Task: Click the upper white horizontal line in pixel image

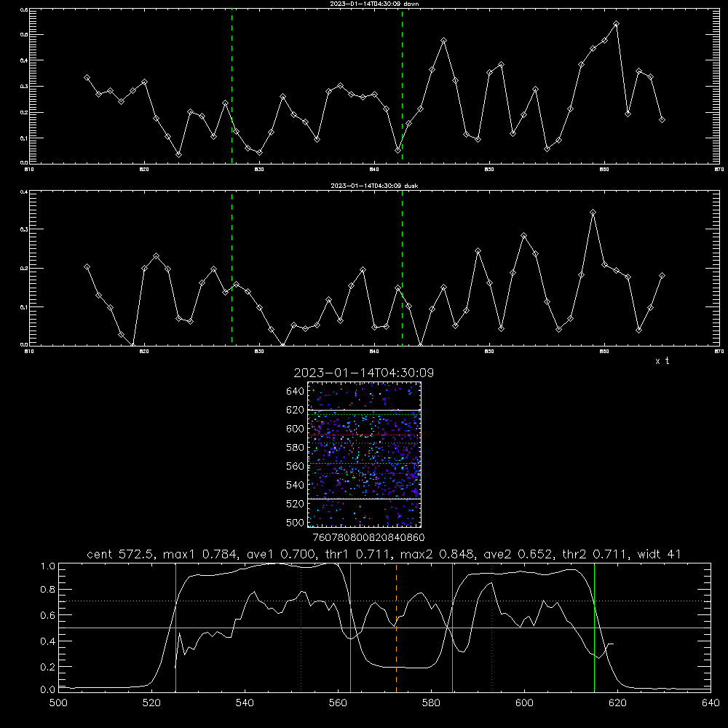Action: click(x=364, y=410)
